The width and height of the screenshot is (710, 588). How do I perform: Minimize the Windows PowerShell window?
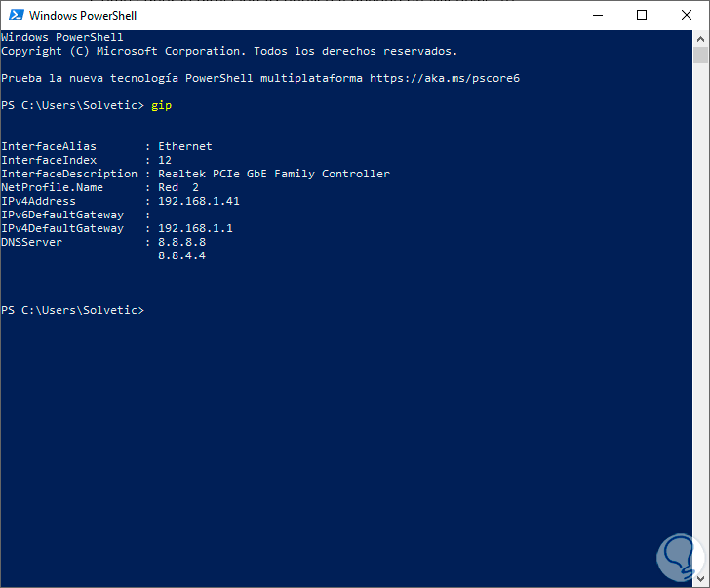pyautogui.click(x=596, y=16)
